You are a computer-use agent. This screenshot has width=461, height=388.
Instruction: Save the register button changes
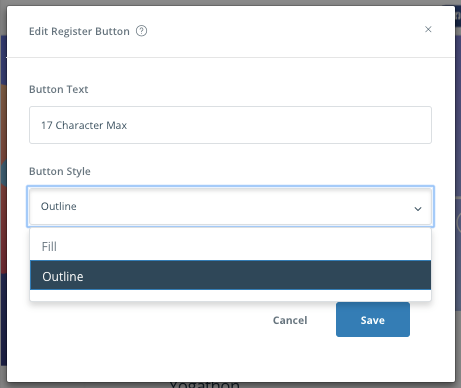pyautogui.click(x=373, y=320)
